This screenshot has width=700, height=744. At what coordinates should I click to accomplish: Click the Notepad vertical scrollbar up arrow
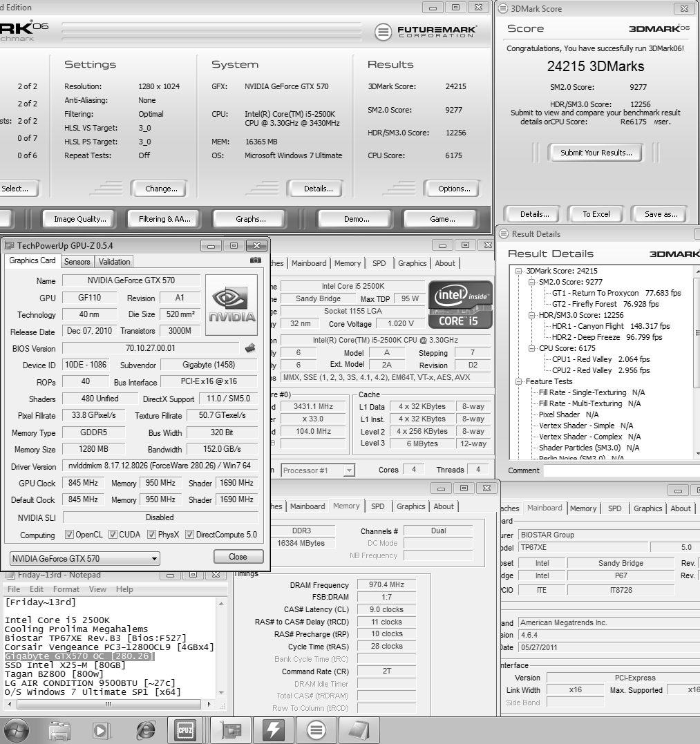(221, 603)
